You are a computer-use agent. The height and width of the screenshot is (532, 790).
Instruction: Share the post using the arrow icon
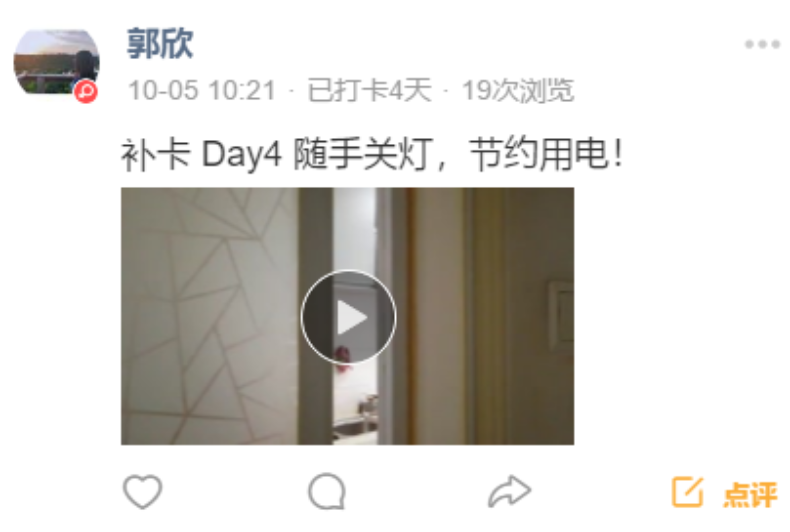[509, 491]
